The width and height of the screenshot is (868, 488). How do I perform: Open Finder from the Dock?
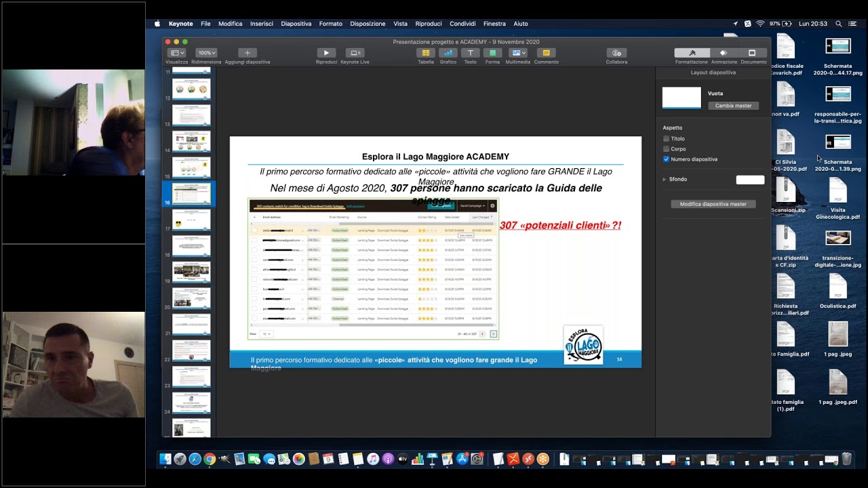pos(165,459)
